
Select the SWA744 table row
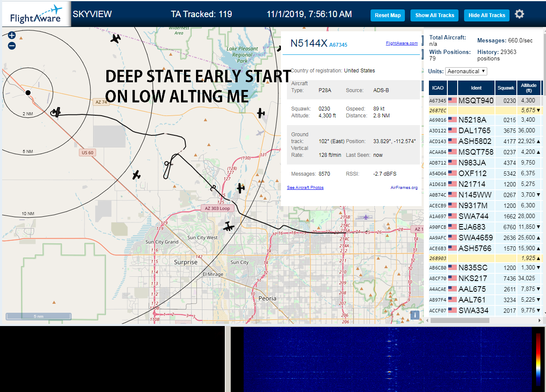[485, 216]
